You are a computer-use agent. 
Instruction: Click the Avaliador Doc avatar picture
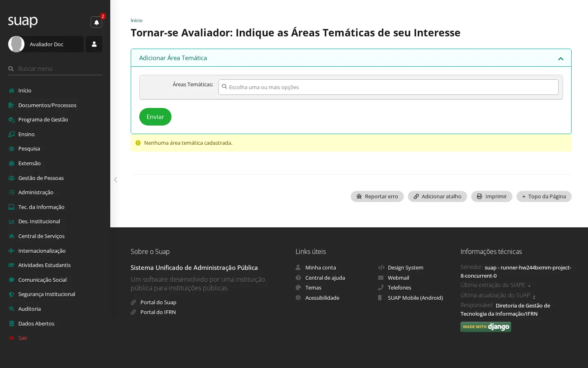tap(16, 44)
